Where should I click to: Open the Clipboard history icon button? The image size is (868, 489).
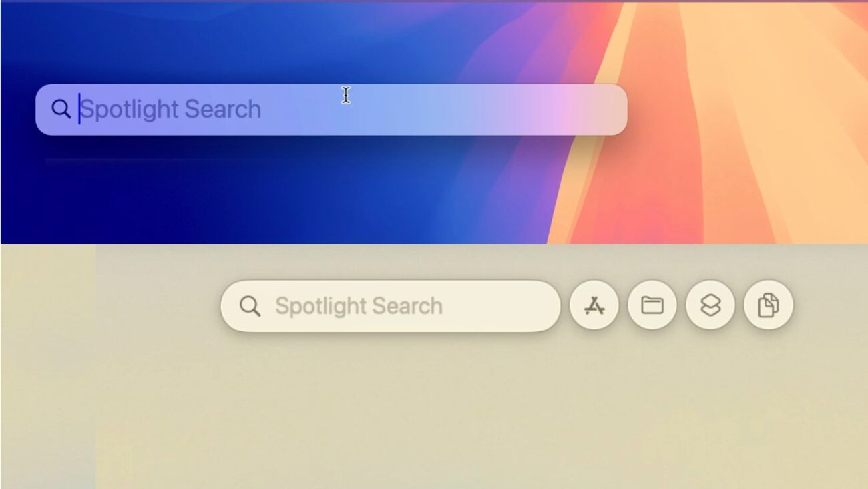769,306
